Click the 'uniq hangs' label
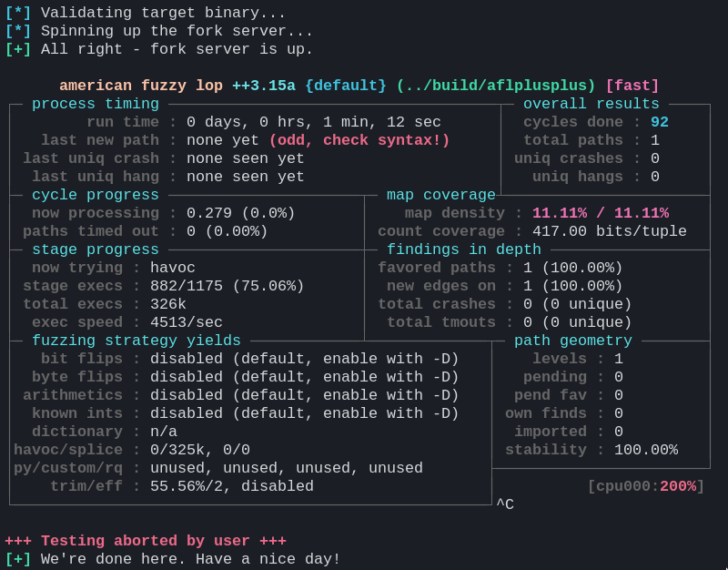Screen dimensions: 728x570 [x=578, y=176]
